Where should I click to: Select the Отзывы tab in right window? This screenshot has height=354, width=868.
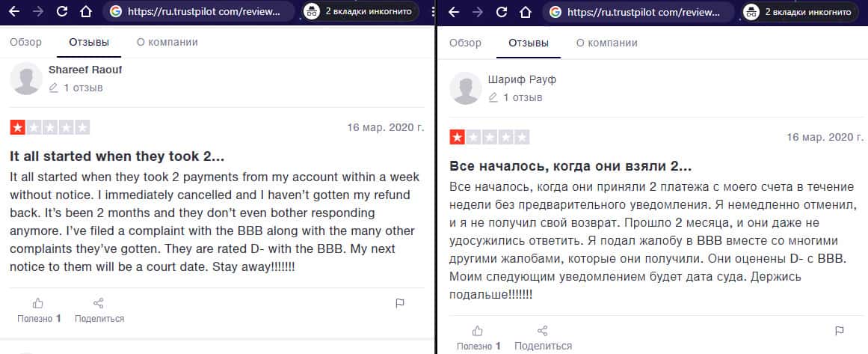(x=529, y=43)
